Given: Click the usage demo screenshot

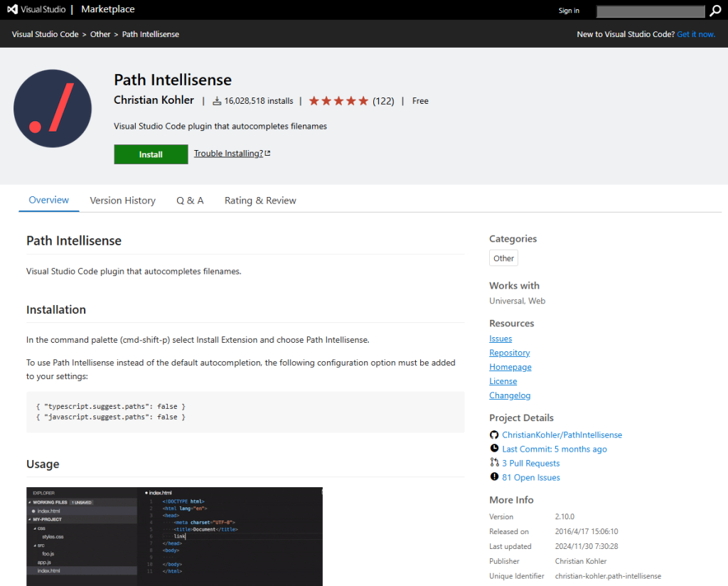Looking at the screenshot, I should 174,536.
